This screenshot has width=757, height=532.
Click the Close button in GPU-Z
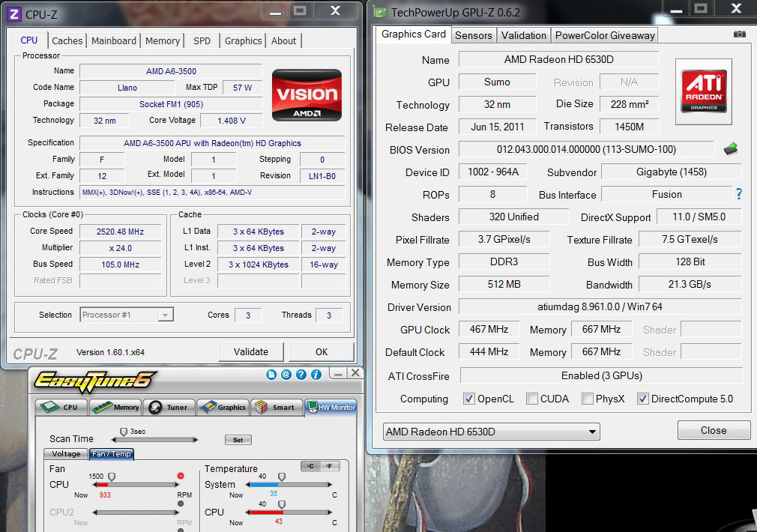tap(714, 430)
